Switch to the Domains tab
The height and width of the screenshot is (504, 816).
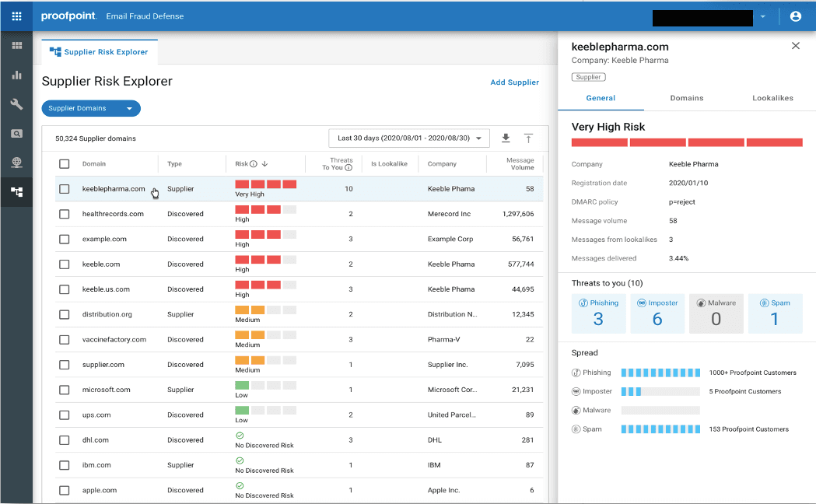(x=686, y=98)
